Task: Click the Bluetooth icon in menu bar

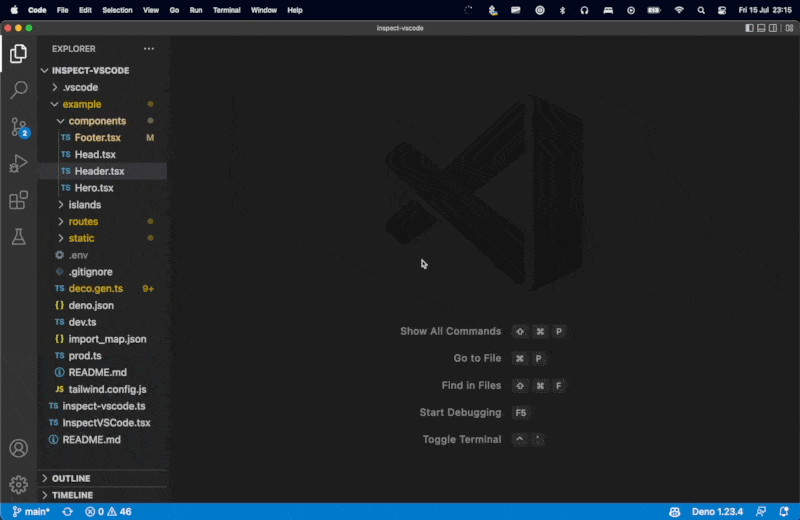Action: (562, 10)
